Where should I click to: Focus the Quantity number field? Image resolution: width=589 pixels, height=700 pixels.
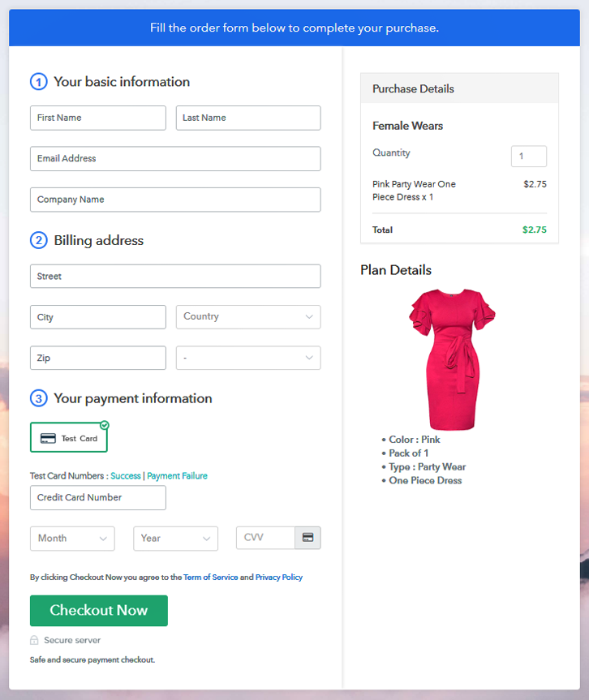[x=528, y=157]
